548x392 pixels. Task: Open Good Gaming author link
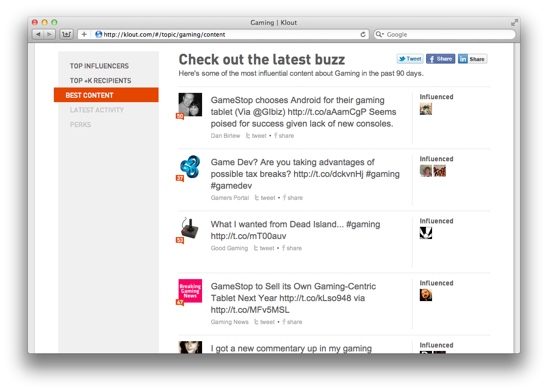click(x=229, y=248)
